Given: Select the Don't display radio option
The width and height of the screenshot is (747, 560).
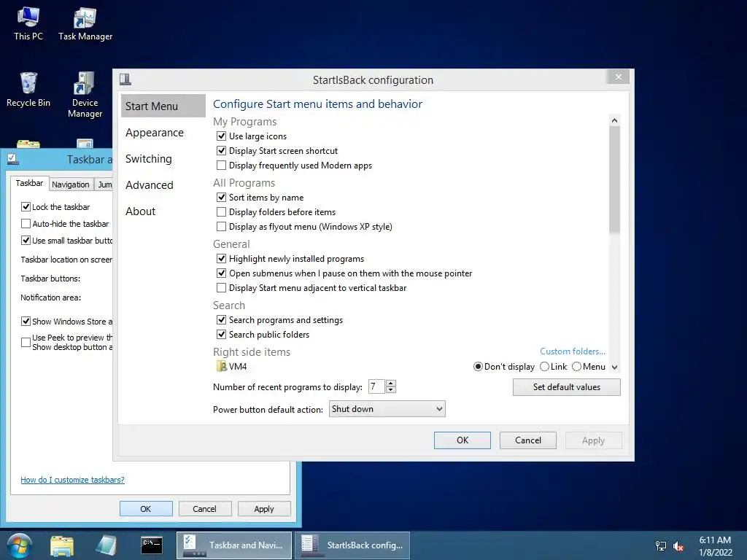Looking at the screenshot, I should tap(478, 367).
